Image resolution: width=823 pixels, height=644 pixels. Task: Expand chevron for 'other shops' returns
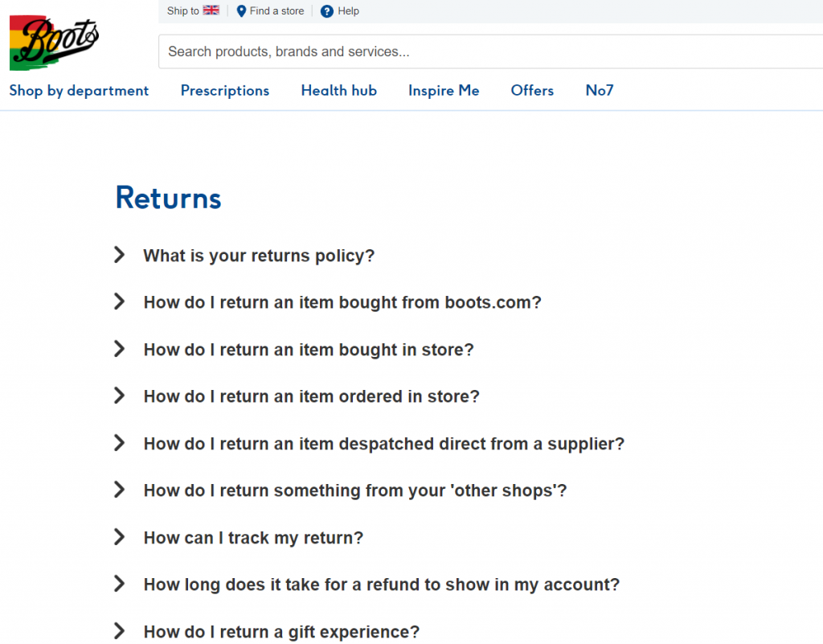click(120, 490)
